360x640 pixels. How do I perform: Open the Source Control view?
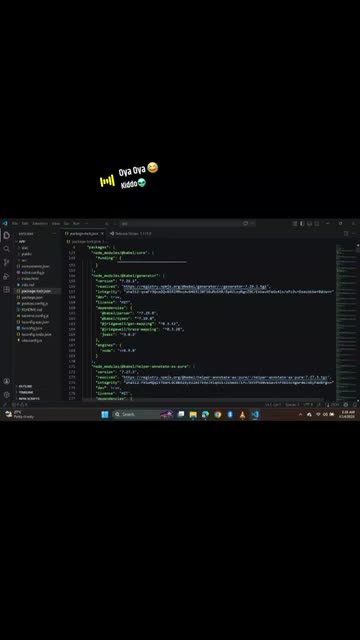7,262
